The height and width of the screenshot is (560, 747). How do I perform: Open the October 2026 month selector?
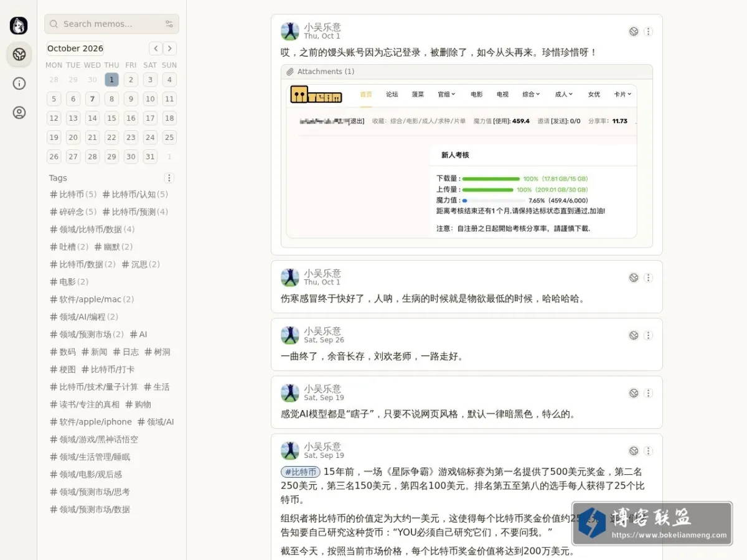click(x=75, y=49)
